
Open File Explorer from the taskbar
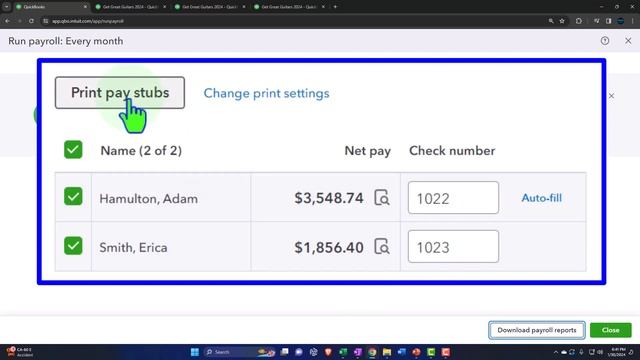pyautogui.click(x=387, y=352)
